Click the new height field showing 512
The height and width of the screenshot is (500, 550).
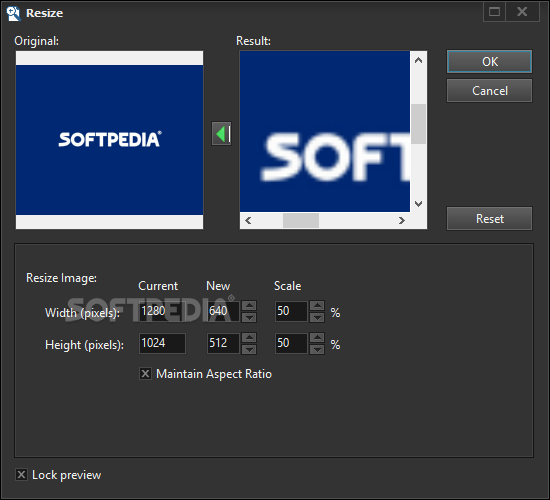(223, 343)
